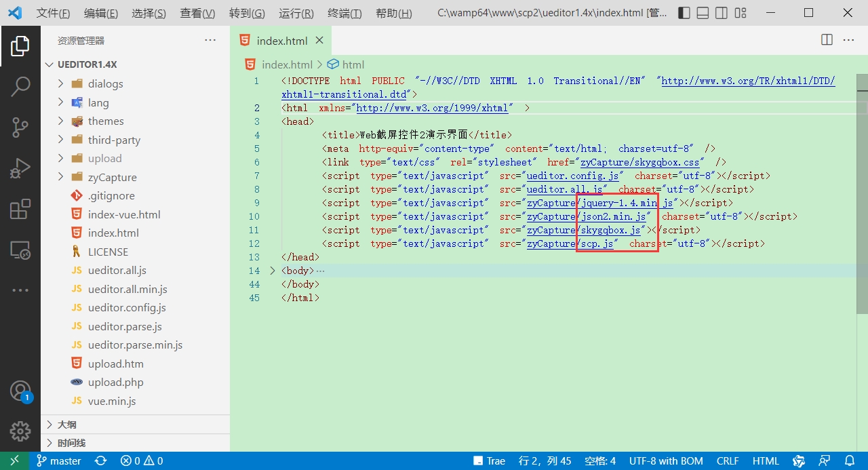
Task: Follow the ueditor.config.js link on line 7
Action: click(572, 176)
